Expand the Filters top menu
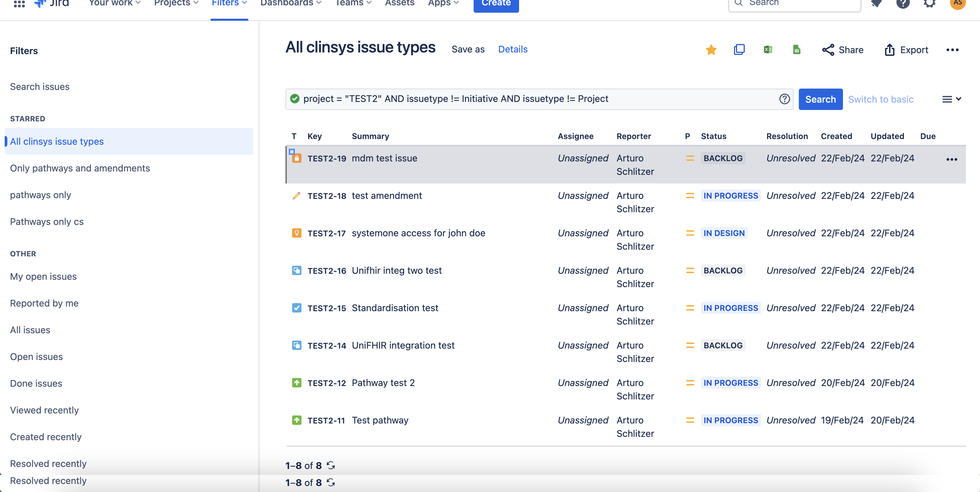This screenshot has width=980, height=492. [229, 3]
